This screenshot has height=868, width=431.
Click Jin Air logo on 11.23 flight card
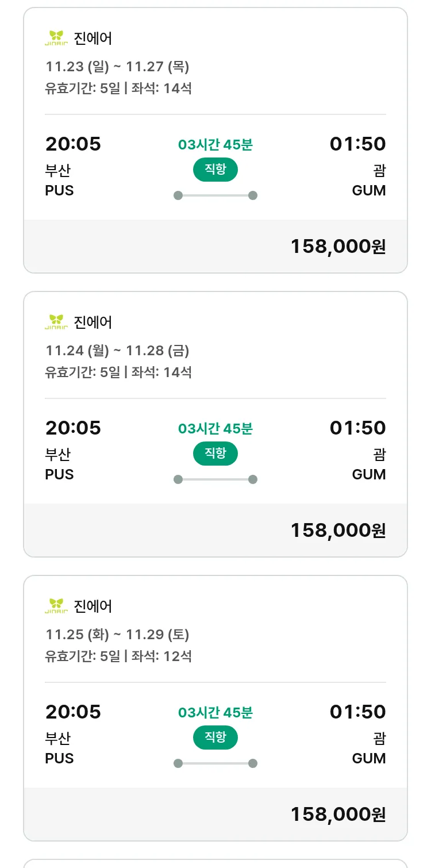(x=56, y=38)
